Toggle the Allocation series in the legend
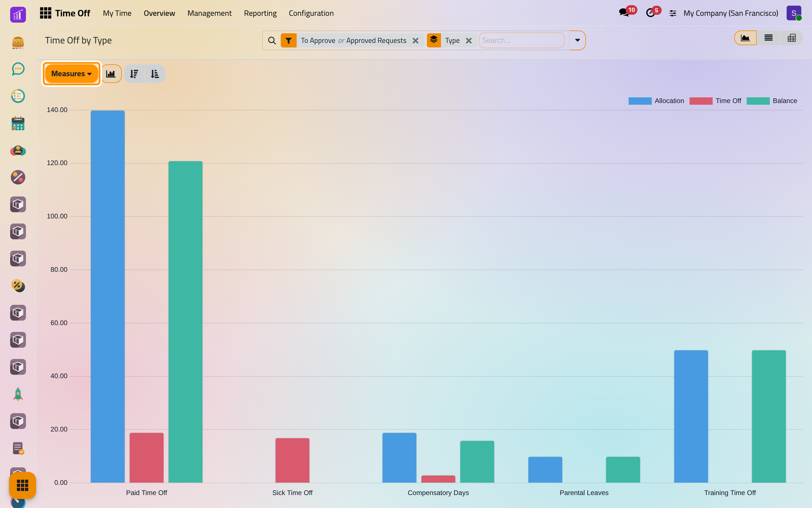This screenshot has width=812, height=508. [656, 101]
